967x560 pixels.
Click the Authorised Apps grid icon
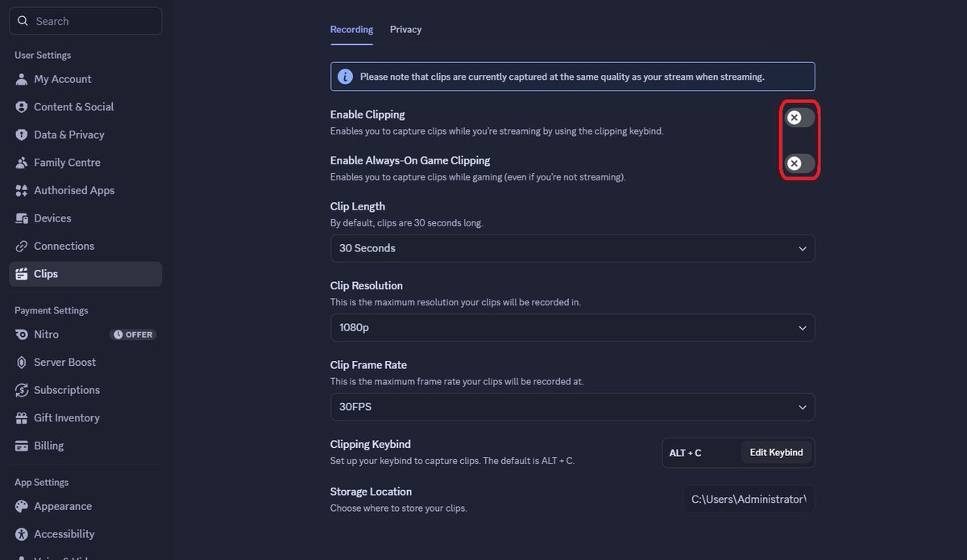click(x=22, y=191)
